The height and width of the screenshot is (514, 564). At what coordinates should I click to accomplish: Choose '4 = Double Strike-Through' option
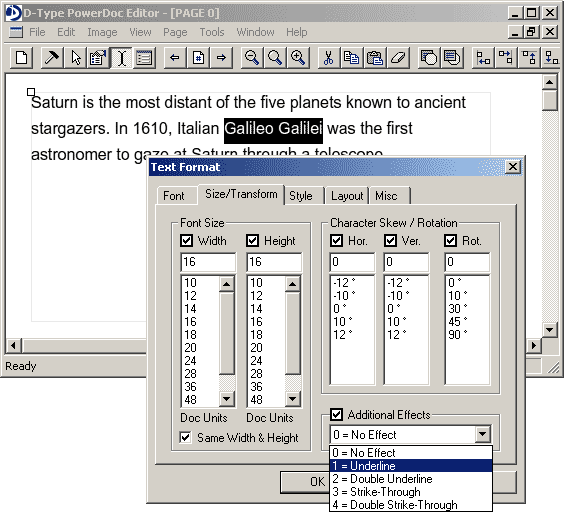(411, 505)
